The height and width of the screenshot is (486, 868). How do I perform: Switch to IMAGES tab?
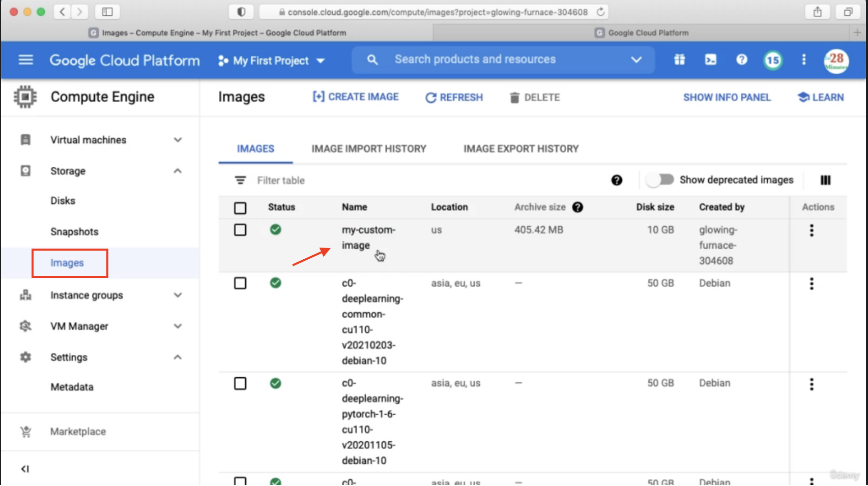click(255, 149)
